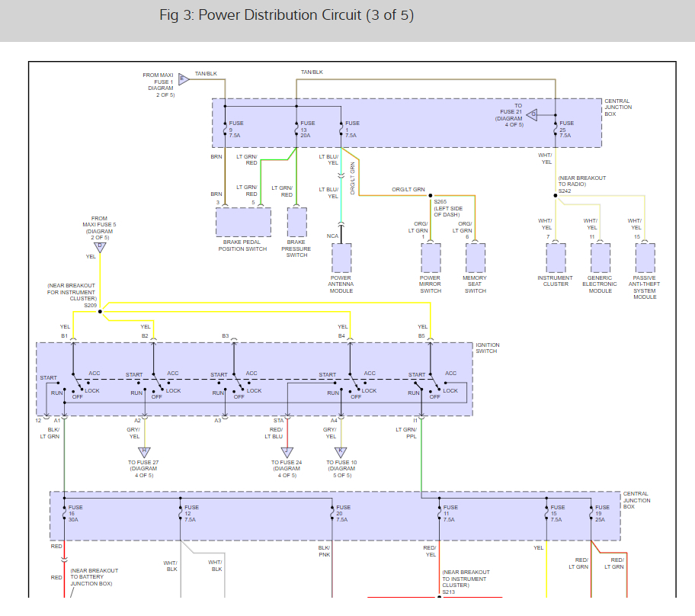Select the Generic Electronic Module component box
Viewport: 695px width, 616px height.
(x=601, y=258)
